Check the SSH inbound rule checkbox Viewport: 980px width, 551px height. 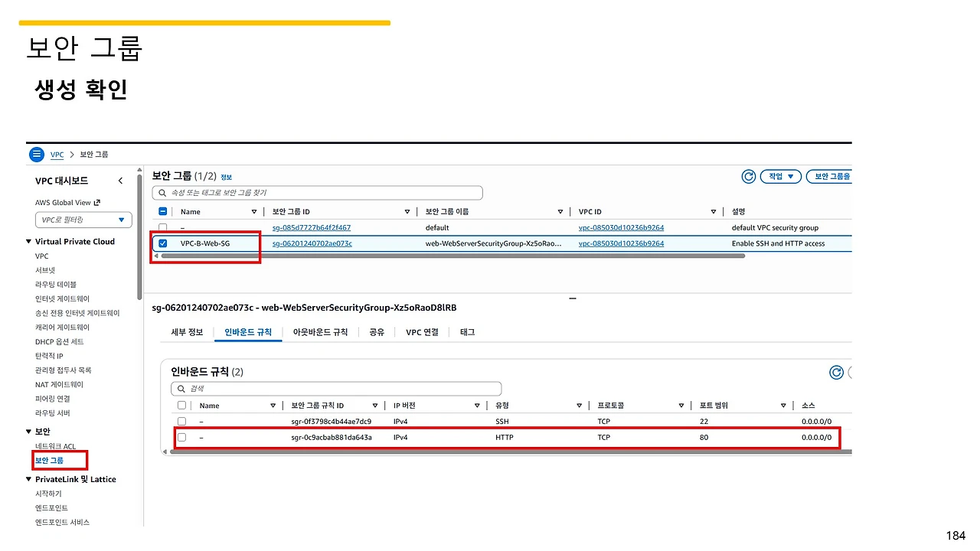click(181, 422)
